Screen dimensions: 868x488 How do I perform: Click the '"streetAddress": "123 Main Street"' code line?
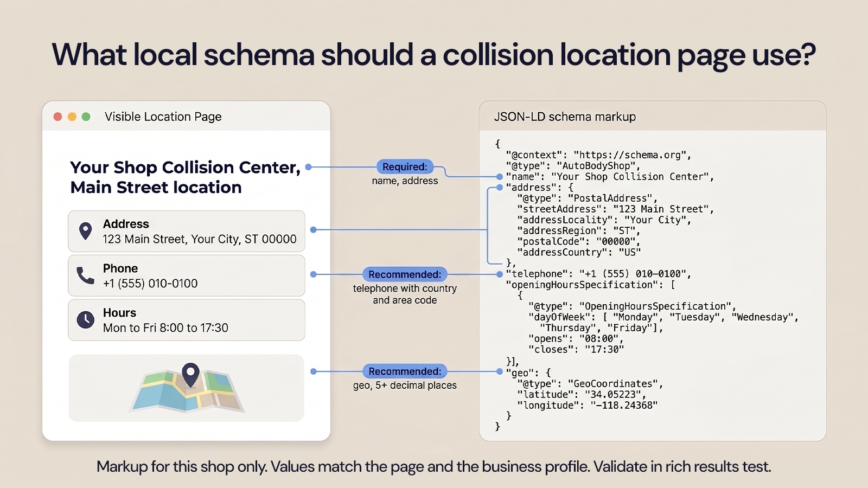click(x=616, y=209)
